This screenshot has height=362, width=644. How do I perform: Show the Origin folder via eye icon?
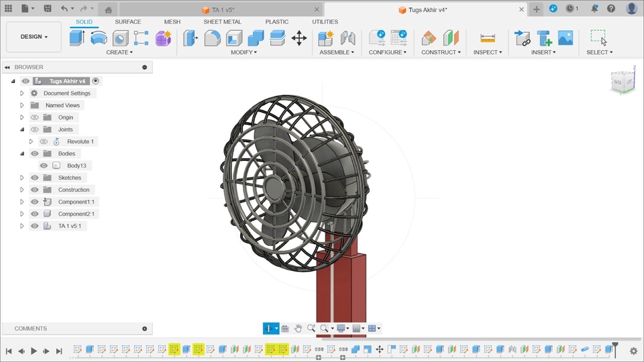coord(35,117)
